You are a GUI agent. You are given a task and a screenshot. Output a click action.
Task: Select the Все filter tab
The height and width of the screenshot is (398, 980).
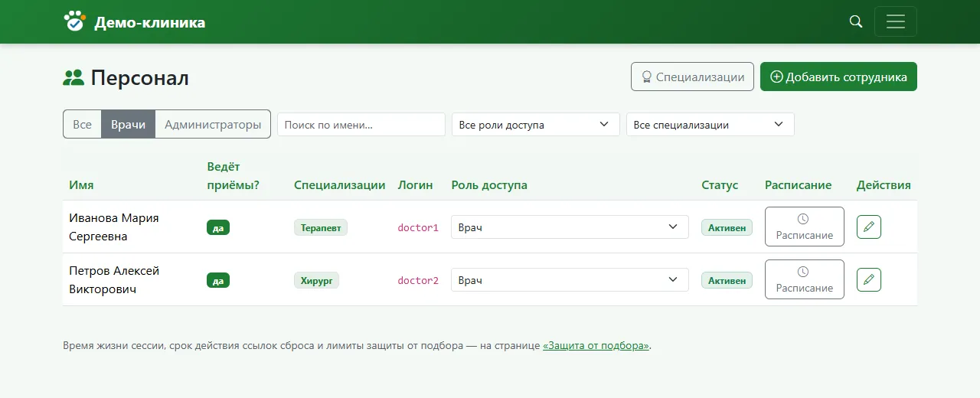point(82,124)
